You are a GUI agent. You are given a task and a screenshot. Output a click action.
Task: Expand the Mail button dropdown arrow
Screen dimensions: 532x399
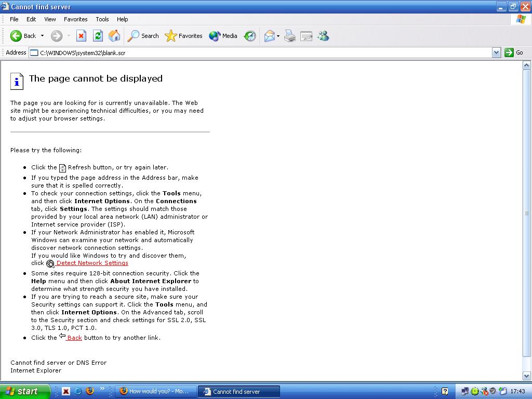pyautogui.click(x=278, y=36)
